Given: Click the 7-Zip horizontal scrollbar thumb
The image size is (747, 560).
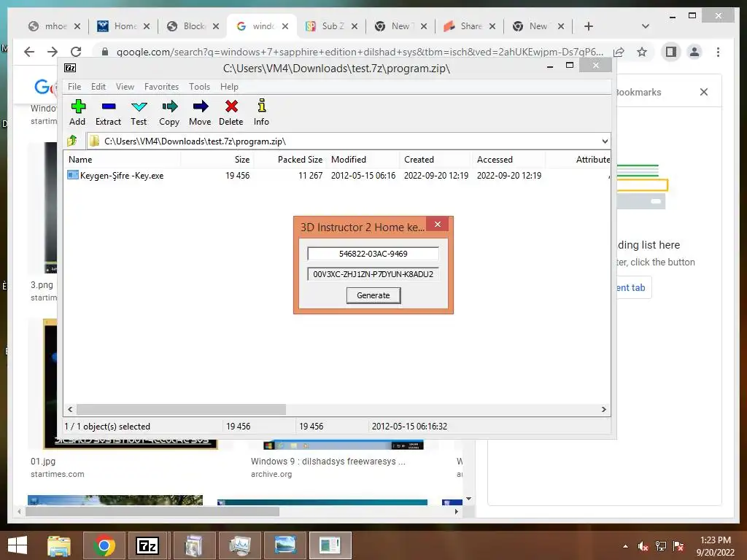Looking at the screenshot, I should pyautogui.click(x=181, y=410).
